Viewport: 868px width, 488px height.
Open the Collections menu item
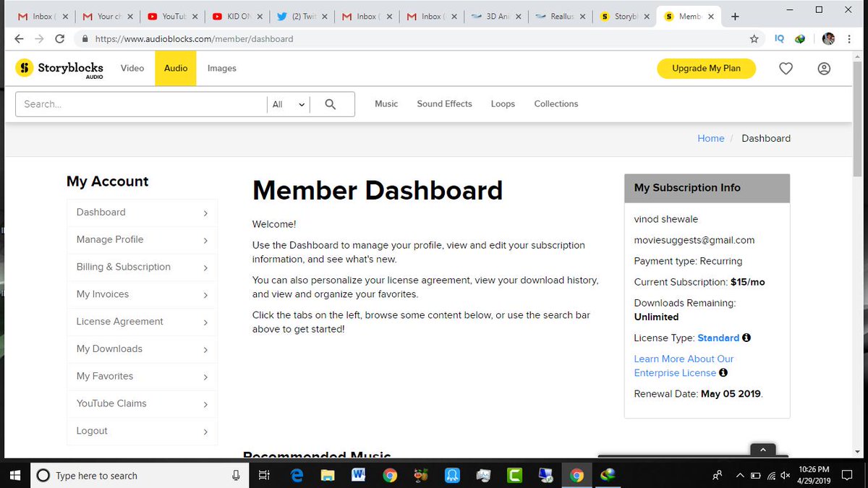click(556, 104)
